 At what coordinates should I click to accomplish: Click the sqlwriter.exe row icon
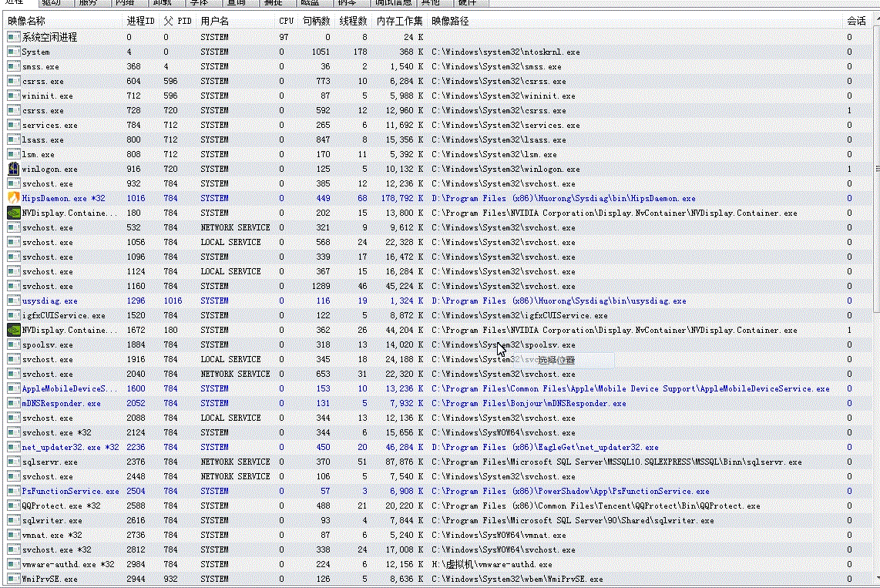point(13,520)
